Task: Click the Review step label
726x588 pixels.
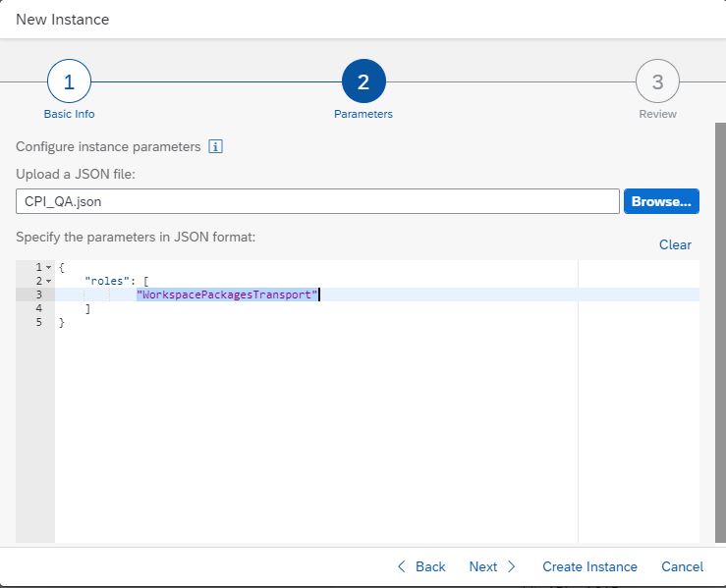Action: (x=657, y=114)
